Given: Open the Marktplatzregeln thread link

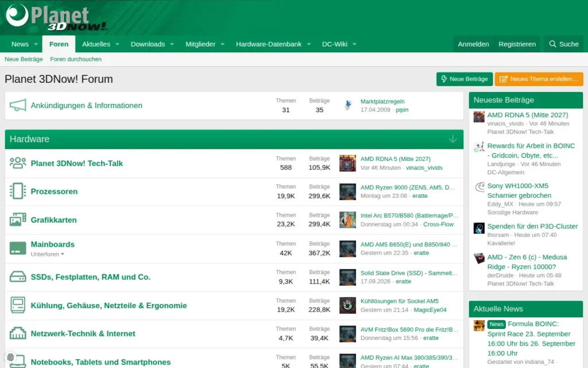Looking at the screenshot, I should point(382,101).
